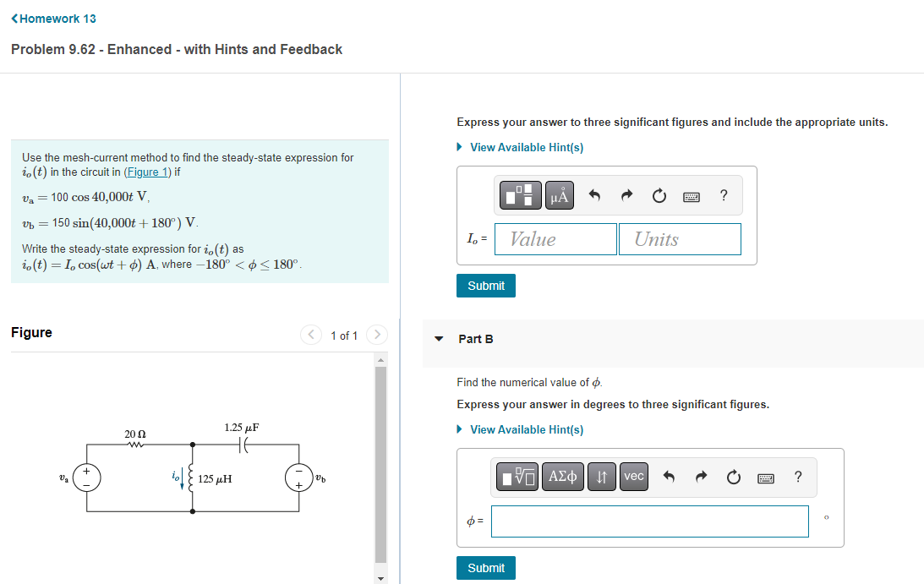Viewport: 924px width, 584px height.
Task: Undo the last entry in Part A answer box
Action: click(x=595, y=194)
